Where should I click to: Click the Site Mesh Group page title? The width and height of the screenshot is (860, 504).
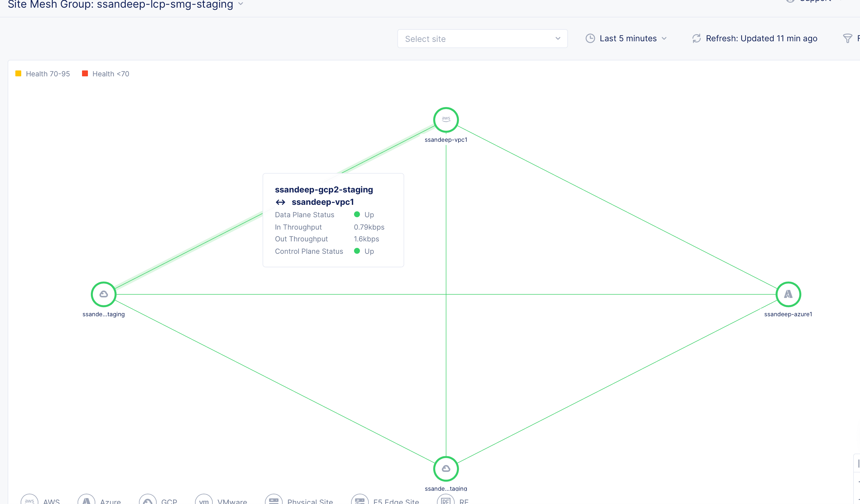point(120,4)
